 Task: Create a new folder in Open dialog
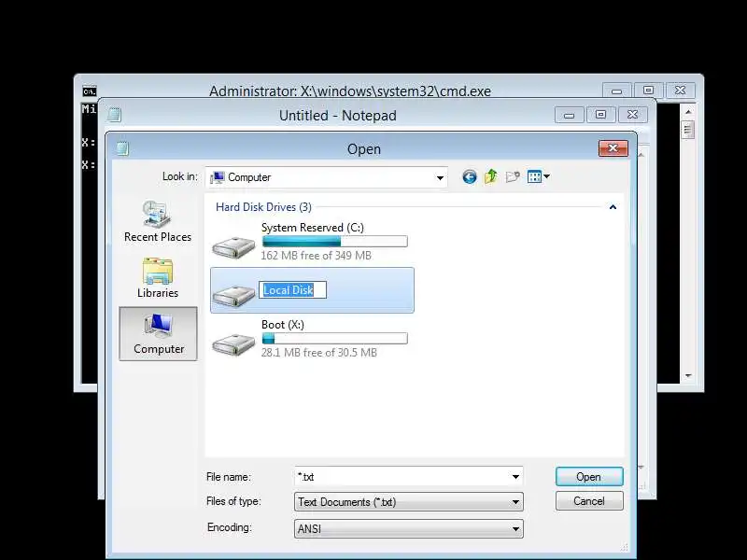click(513, 176)
